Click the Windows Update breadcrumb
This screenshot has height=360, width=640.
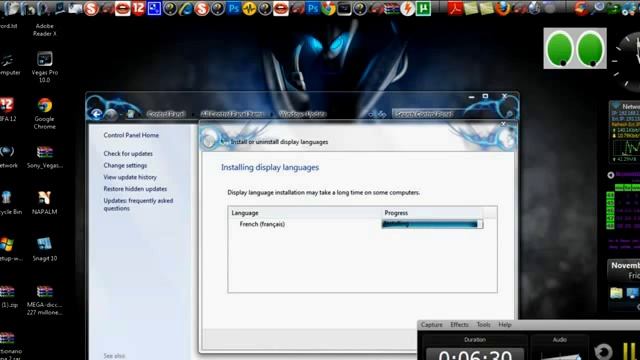click(x=302, y=114)
